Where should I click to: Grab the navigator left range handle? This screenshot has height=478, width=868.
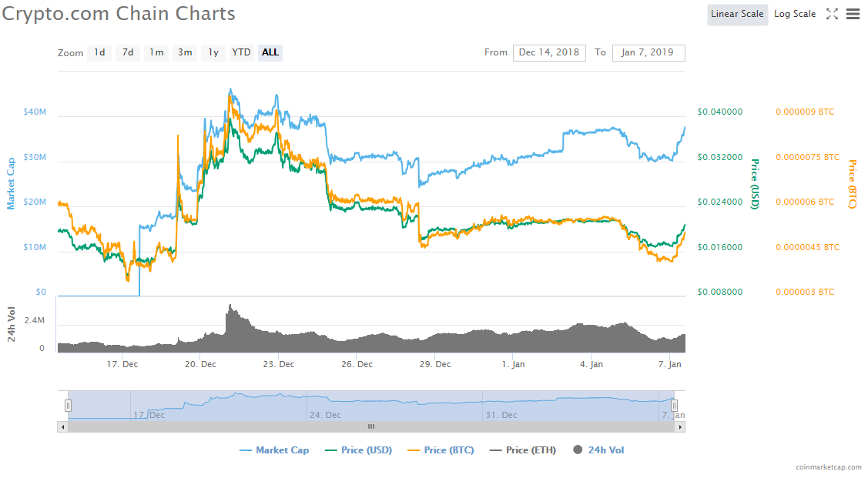point(68,406)
